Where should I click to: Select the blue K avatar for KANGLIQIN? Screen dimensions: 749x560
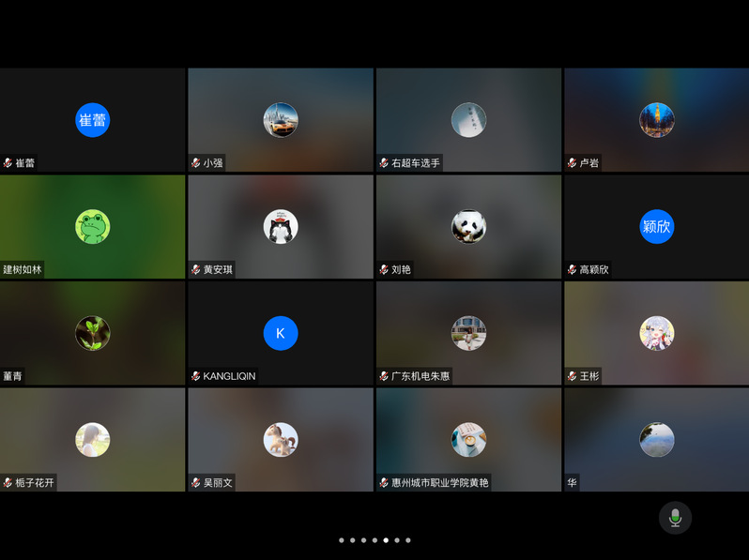click(x=281, y=333)
